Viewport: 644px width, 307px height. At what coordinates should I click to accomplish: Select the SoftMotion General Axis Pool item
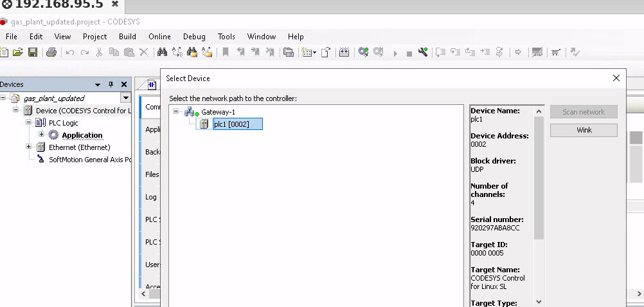[x=89, y=160]
